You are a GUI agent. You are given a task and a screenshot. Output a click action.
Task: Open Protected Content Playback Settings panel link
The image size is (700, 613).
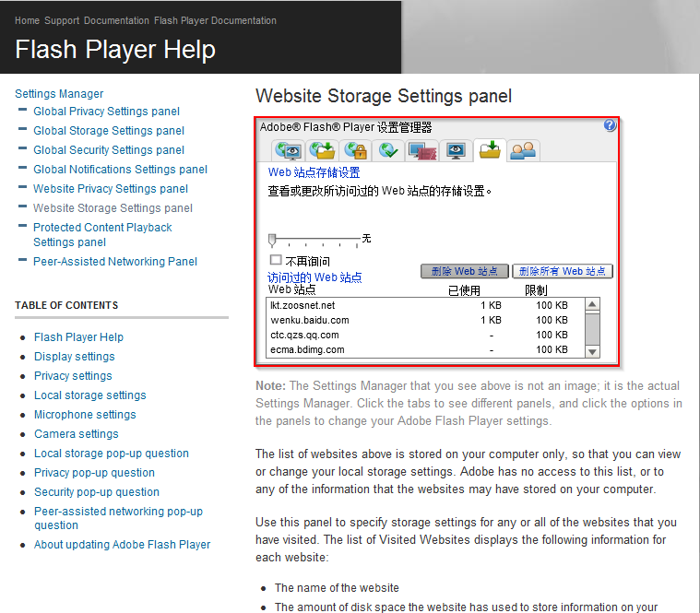coord(102,235)
